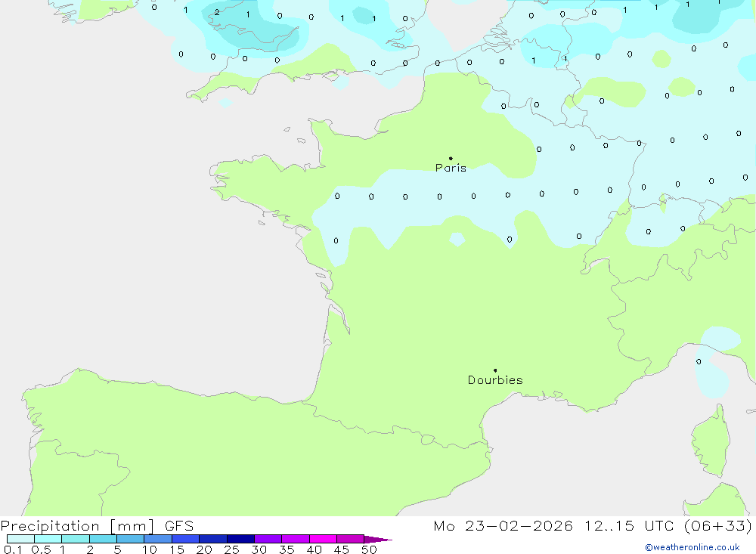Click the legend label 0.5
The width and height of the screenshot is (756, 554).
(x=41, y=549)
